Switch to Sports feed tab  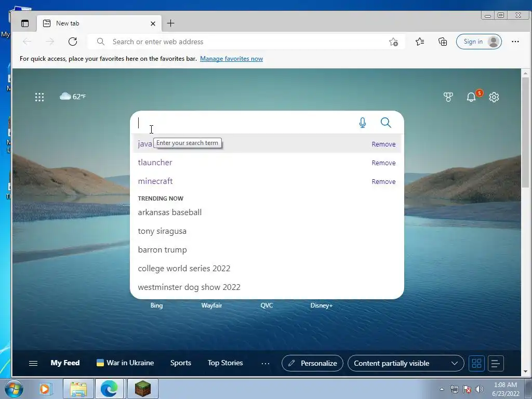tap(181, 363)
